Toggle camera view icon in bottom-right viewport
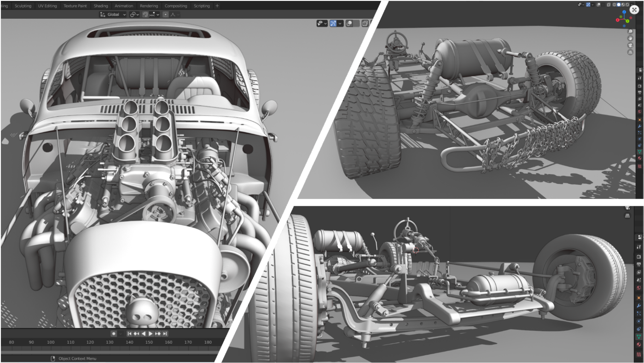Viewport: 644px width, 363px height. [x=627, y=208]
